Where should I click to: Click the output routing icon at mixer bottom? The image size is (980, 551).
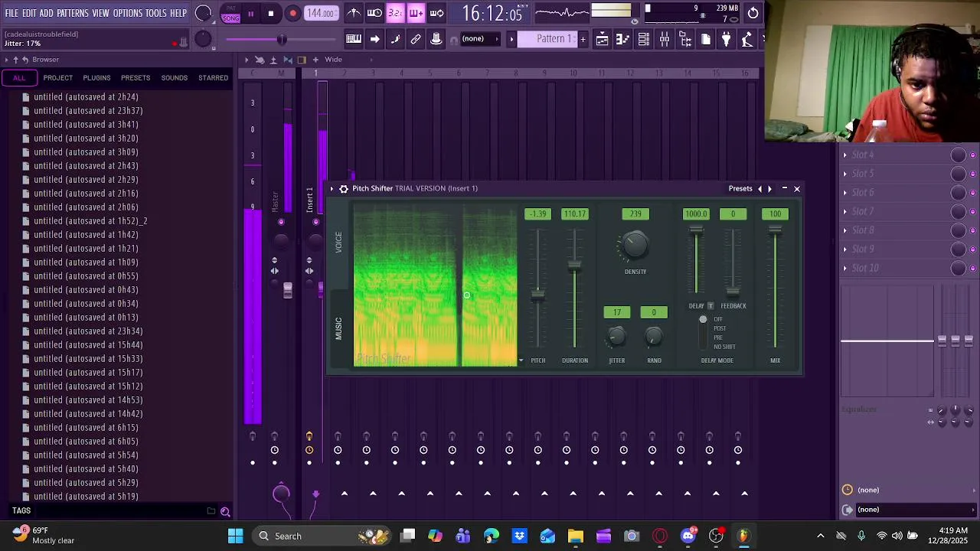pyautogui.click(x=848, y=510)
